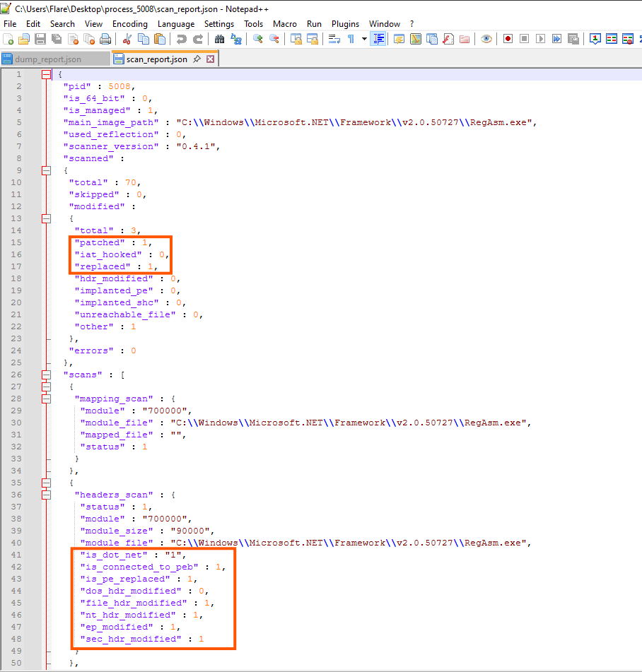This screenshot has width=642, height=672.
Task: Open Find with the binoculars icon
Action: point(219,39)
